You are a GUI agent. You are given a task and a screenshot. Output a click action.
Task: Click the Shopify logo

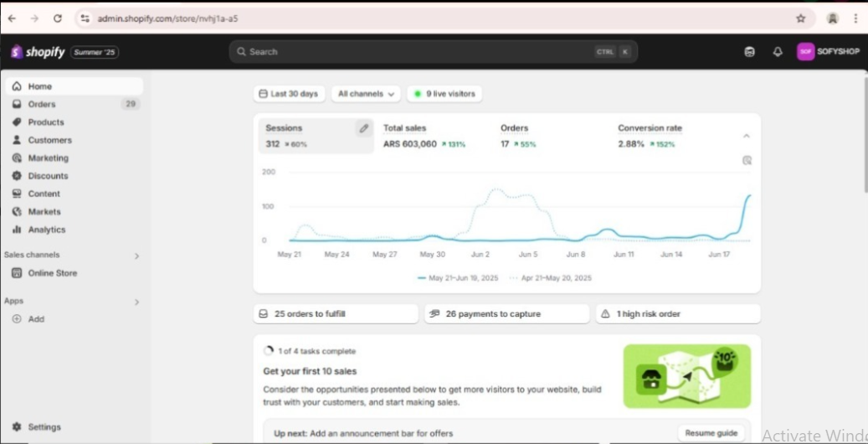coord(38,52)
